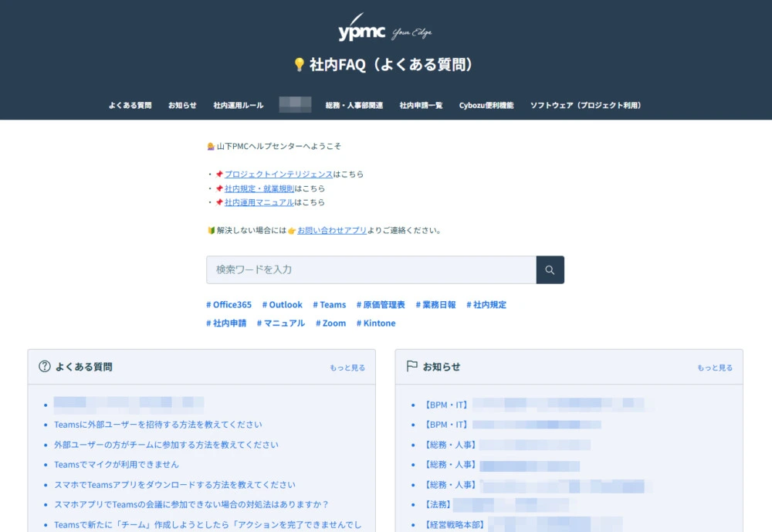Click もっと見る in the よくある質問 section
This screenshot has width=772, height=532.
(x=347, y=368)
